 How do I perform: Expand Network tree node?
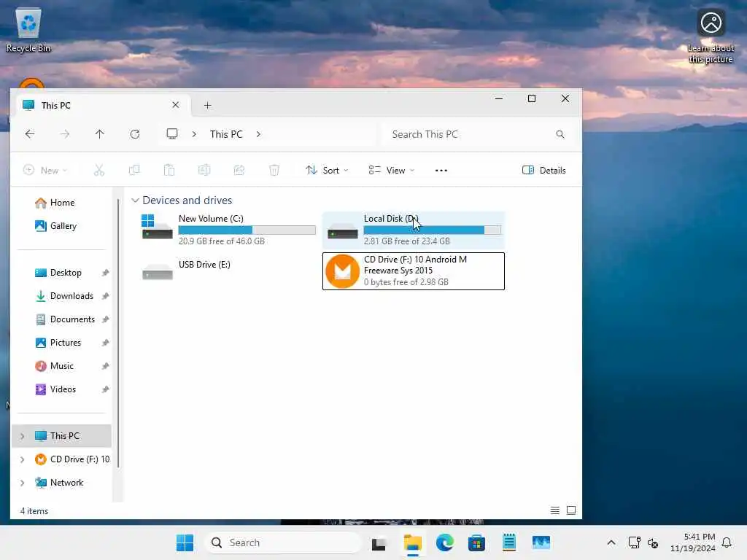click(x=22, y=483)
